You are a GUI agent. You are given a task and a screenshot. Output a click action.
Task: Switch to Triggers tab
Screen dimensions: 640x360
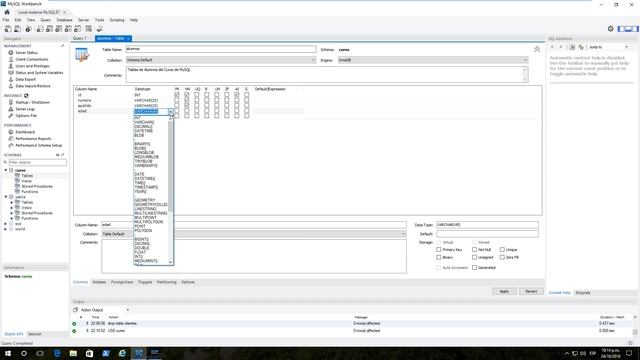pyautogui.click(x=145, y=282)
